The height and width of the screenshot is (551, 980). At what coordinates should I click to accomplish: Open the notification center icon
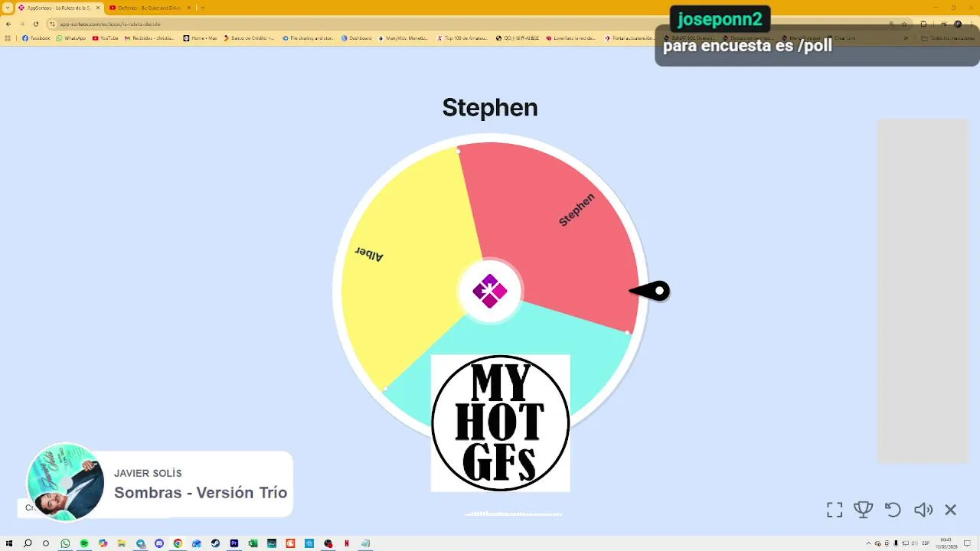point(967,543)
